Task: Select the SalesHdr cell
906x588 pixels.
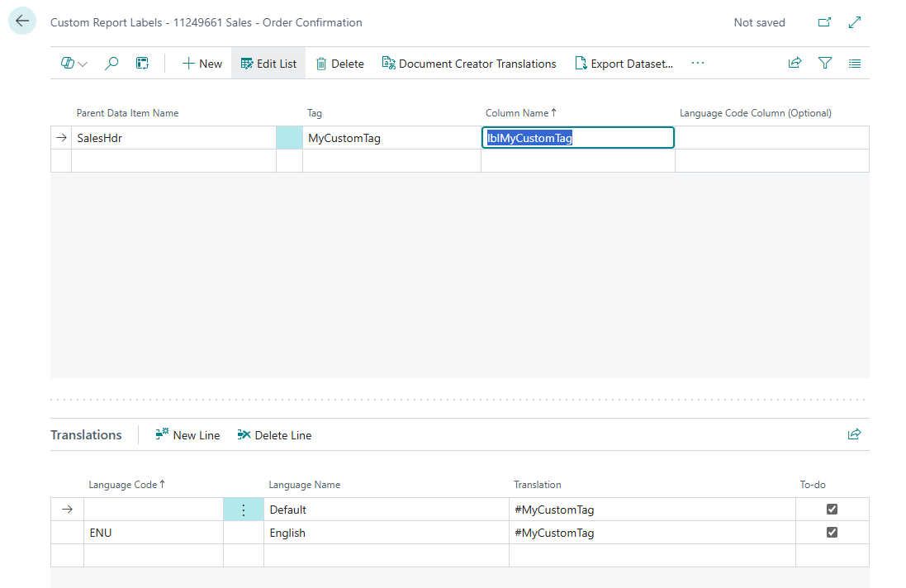Action: tap(173, 138)
